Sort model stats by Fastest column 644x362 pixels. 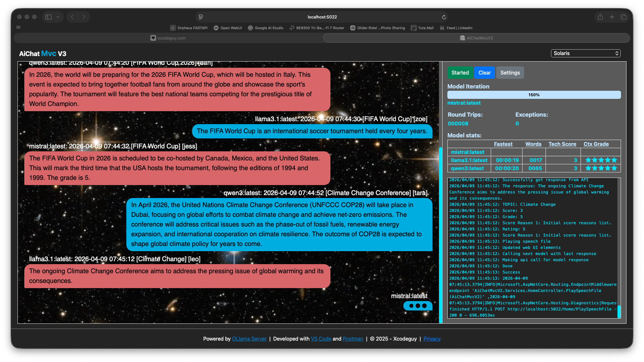pyautogui.click(x=503, y=144)
